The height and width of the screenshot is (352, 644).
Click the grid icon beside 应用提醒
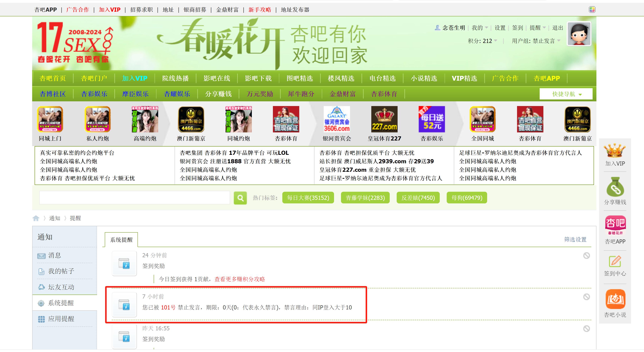click(41, 319)
